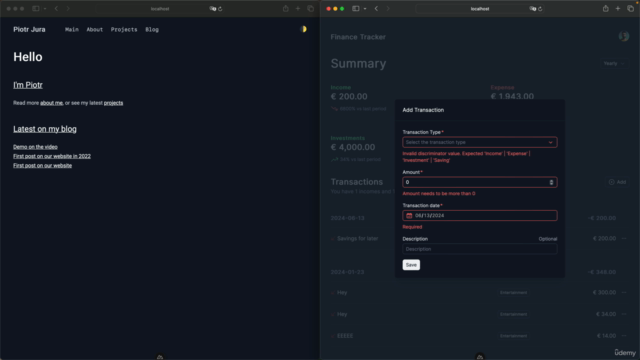Go forward in right Safari window
This screenshot has height=360, width=640.
[x=388, y=9]
